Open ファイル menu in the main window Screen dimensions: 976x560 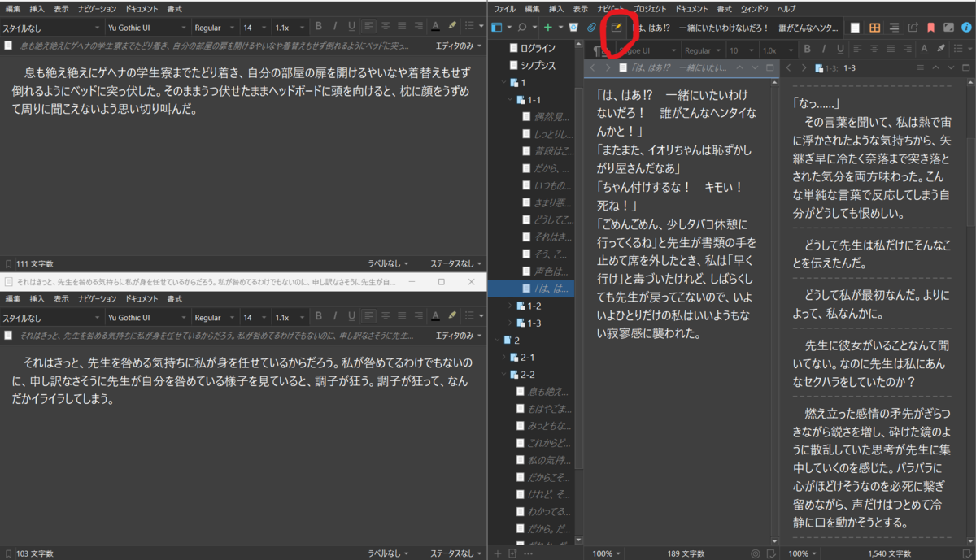(505, 8)
